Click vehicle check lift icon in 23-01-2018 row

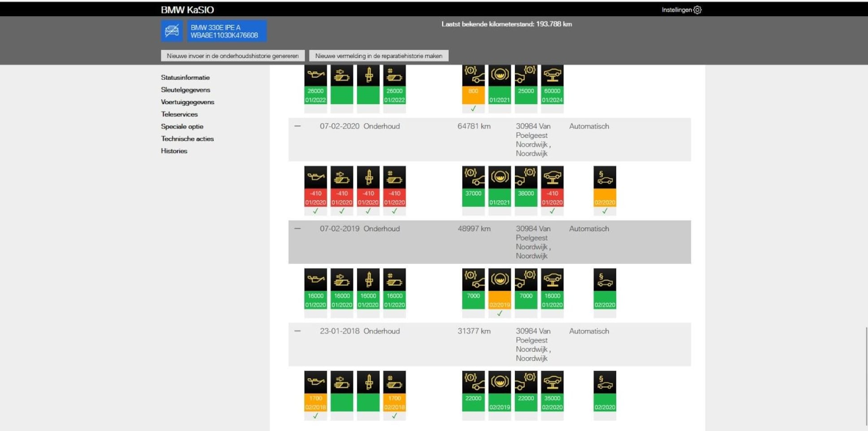click(x=552, y=382)
